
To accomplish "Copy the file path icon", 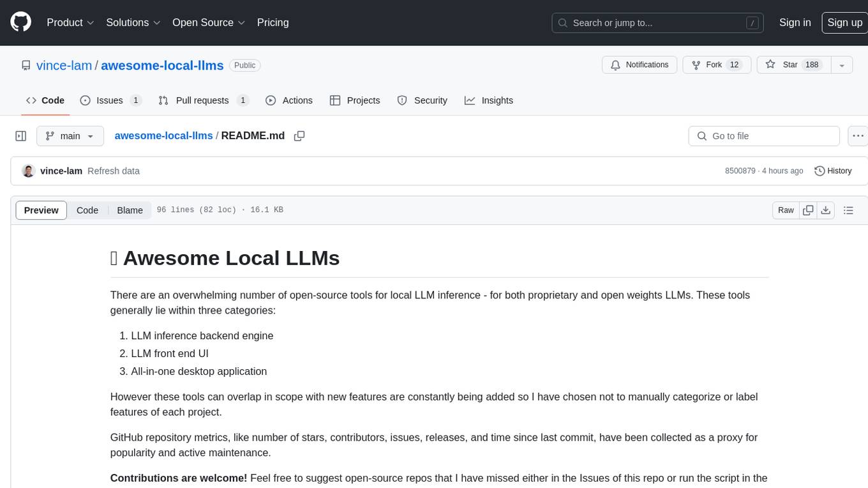I will 299,136.
